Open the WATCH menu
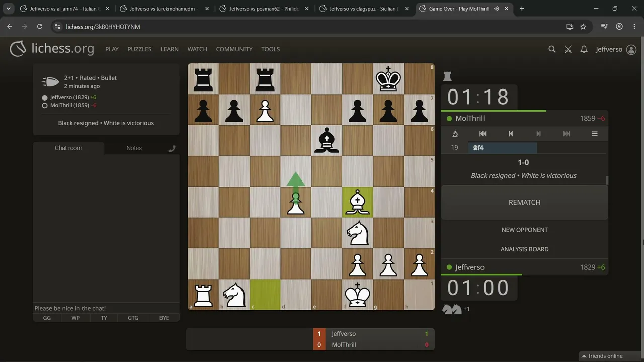 click(197, 49)
